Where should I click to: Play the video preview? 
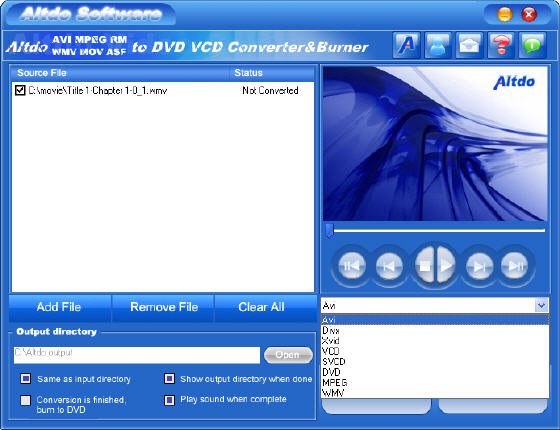click(446, 266)
